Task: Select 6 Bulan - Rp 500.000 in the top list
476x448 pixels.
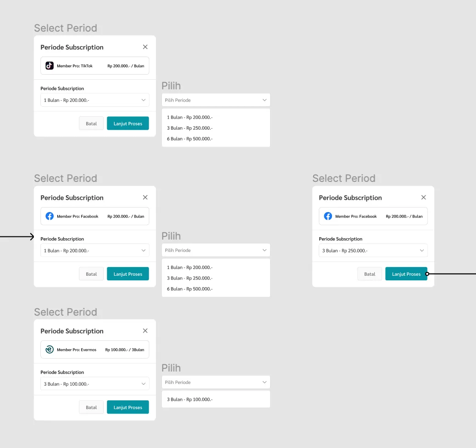Action: (x=190, y=139)
